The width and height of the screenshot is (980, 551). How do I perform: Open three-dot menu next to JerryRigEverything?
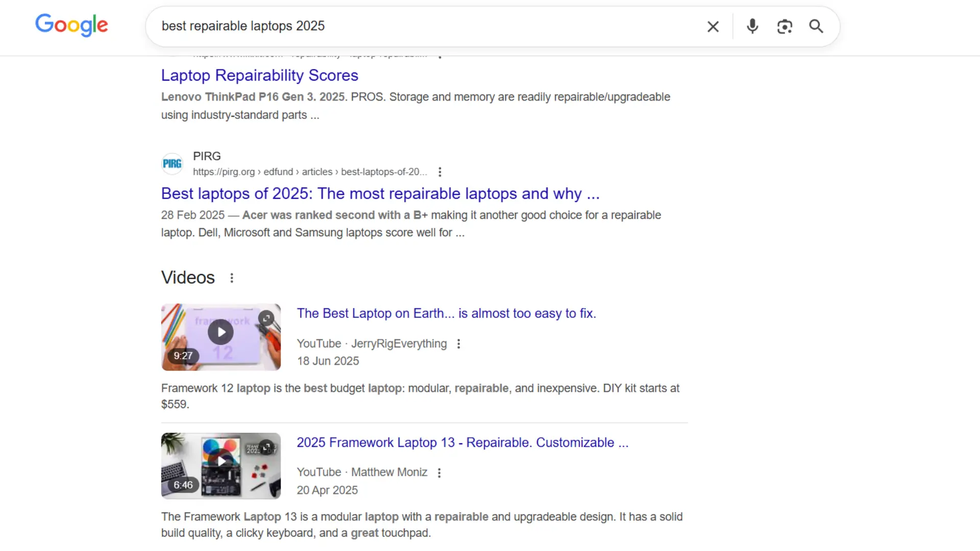tap(458, 344)
